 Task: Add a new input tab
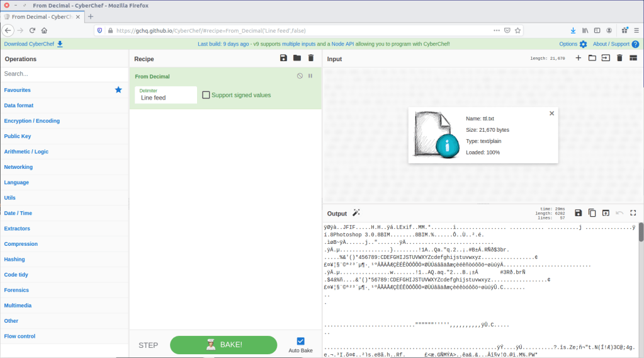[x=578, y=59]
